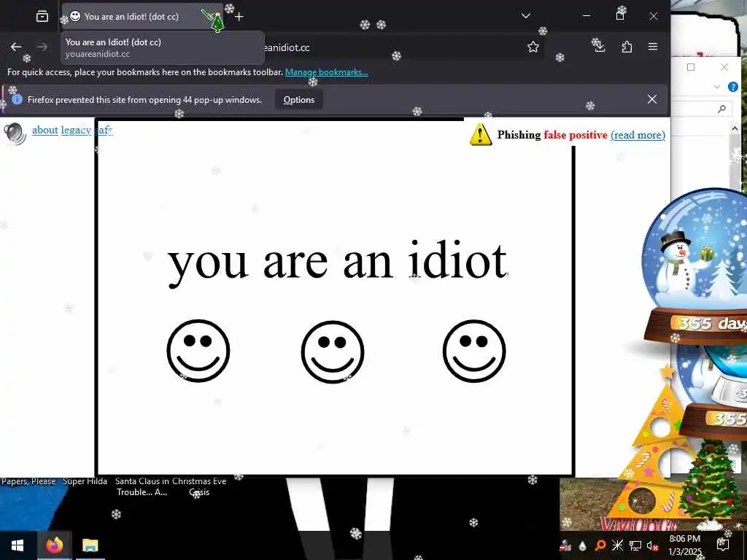This screenshot has width=747, height=560.
Task: Open Firefox's list all tabs view icon
Action: point(42,17)
